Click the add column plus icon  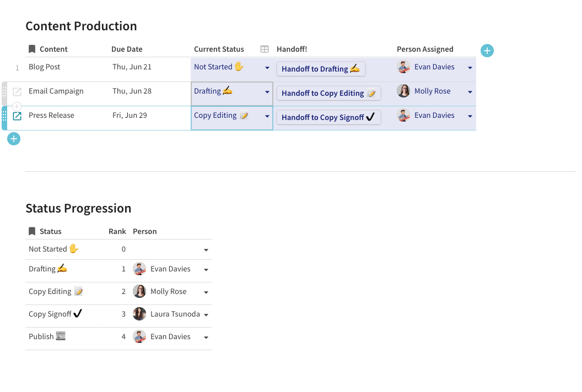(x=487, y=51)
